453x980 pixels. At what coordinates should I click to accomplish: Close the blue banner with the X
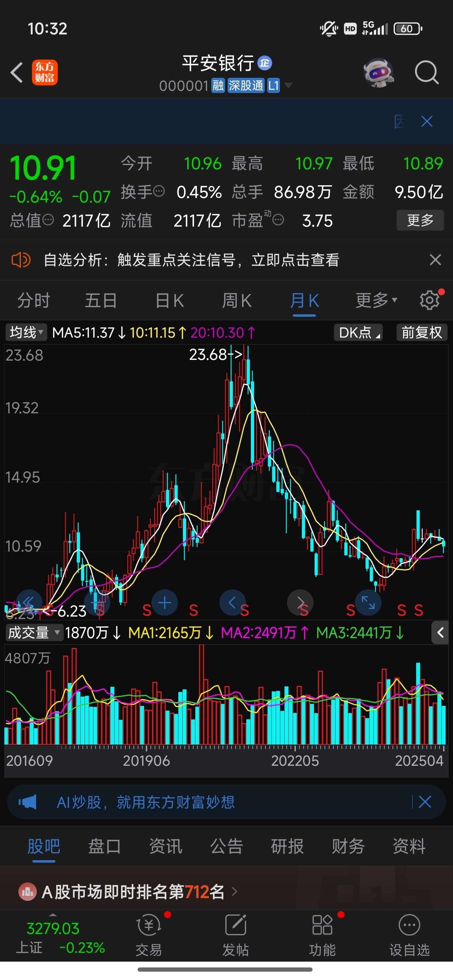click(x=427, y=121)
